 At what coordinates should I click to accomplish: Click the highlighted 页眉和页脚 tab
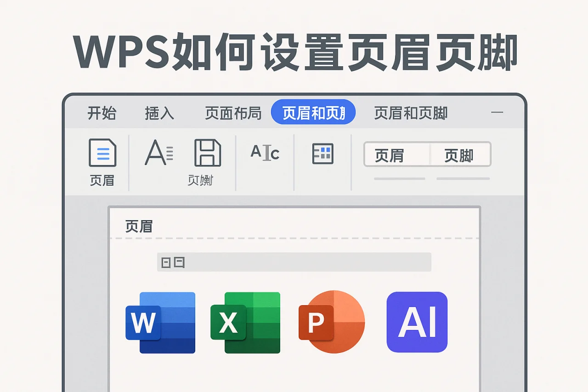click(x=313, y=112)
